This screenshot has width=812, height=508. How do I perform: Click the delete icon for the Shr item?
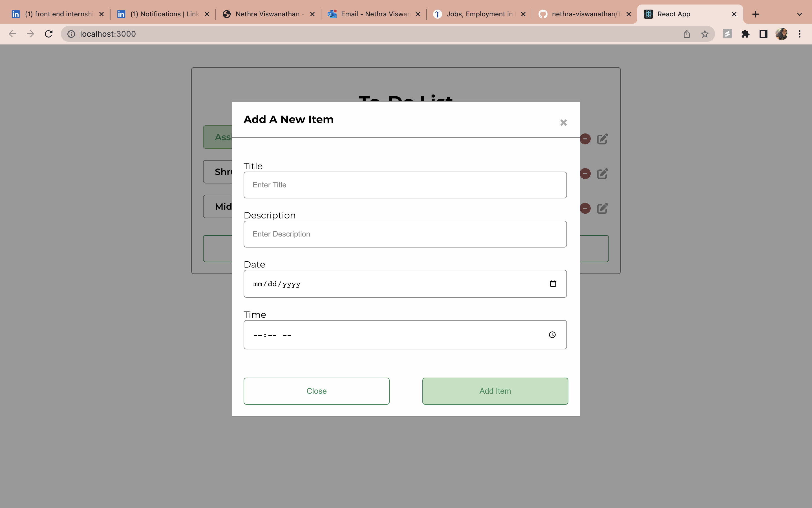pyautogui.click(x=585, y=174)
